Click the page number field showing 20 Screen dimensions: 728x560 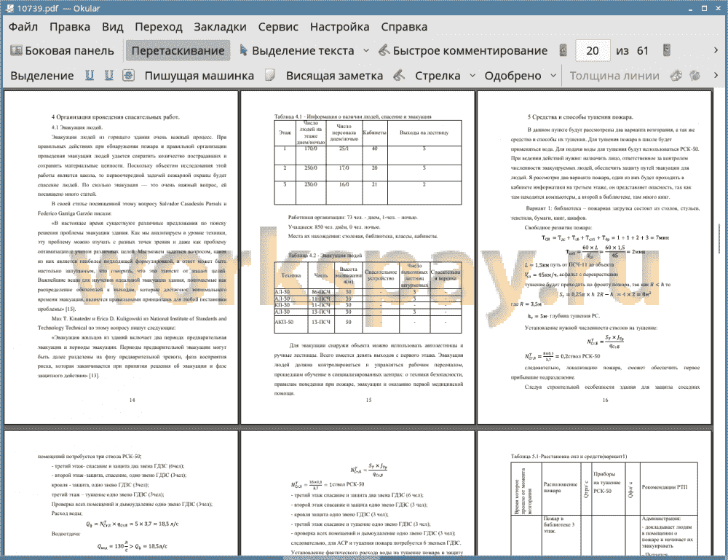click(593, 51)
